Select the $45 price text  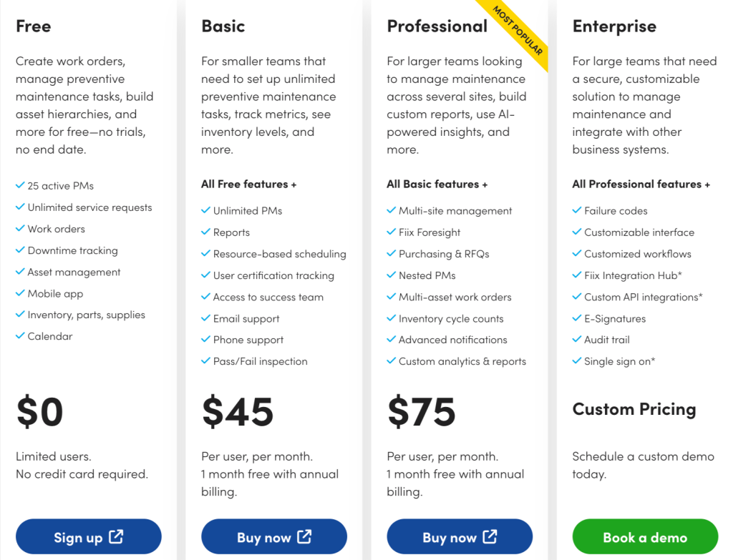(x=236, y=411)
